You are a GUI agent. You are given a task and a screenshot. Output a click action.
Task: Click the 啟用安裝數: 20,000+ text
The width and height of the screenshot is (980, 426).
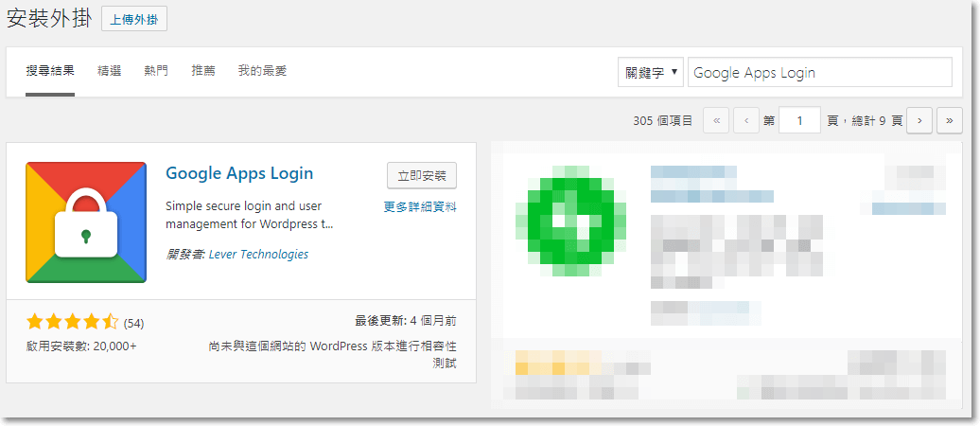point(81,346)
